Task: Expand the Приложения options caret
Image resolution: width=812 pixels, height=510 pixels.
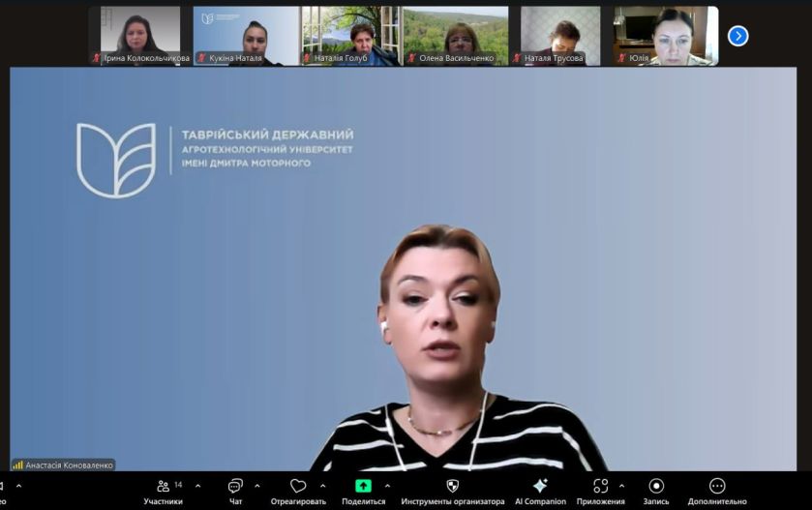Action: (621, 486)
